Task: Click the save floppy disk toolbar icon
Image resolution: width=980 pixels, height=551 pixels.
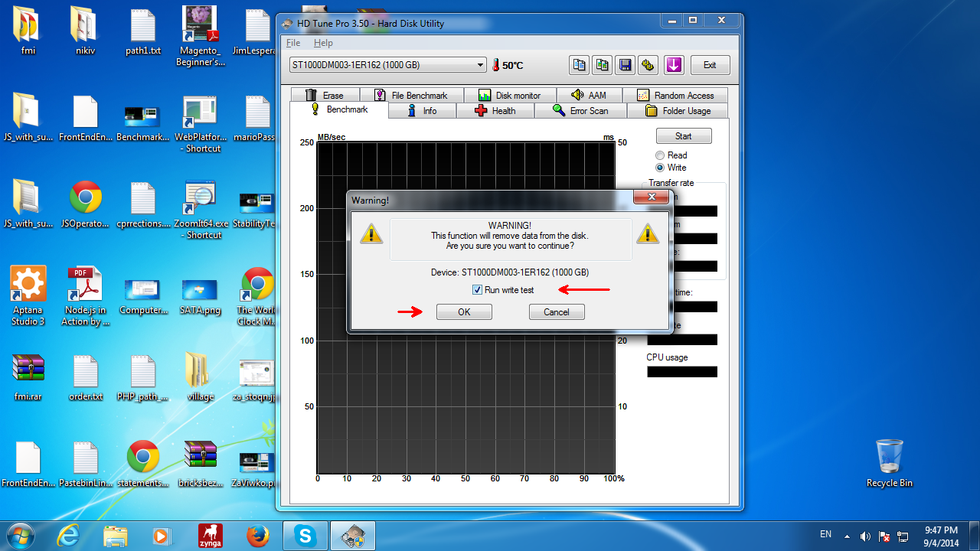Action: [x=625, y=65]
